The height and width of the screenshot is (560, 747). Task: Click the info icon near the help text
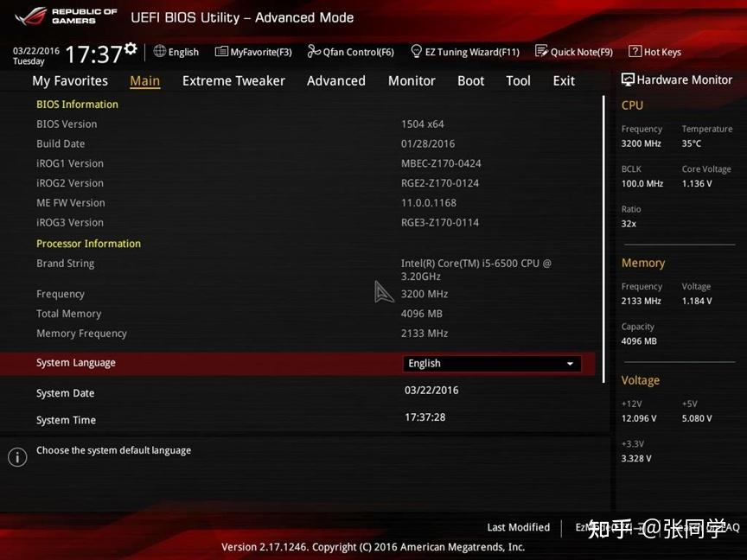pos(17,456)
